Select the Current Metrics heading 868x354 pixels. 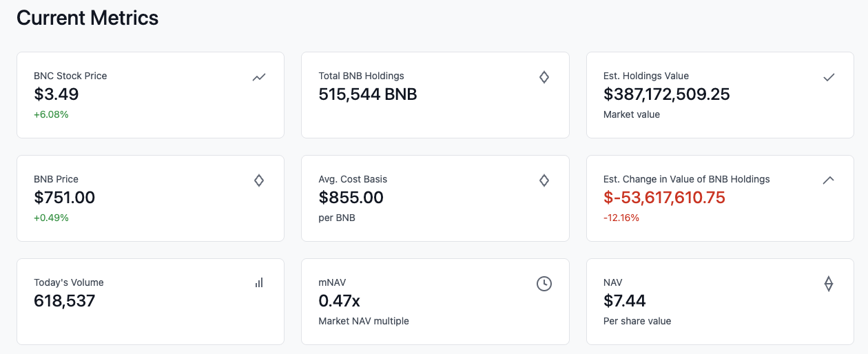(87, 18)
